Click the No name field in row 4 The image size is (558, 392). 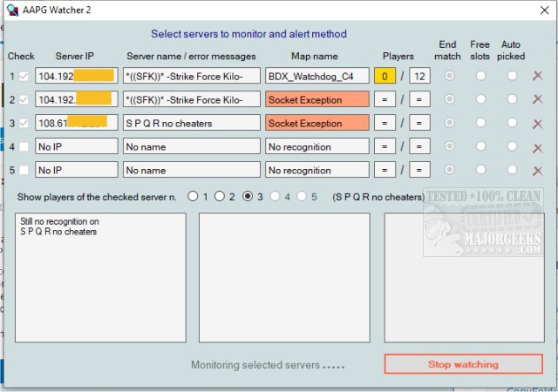pyautogui.click(x=192, y=146)
